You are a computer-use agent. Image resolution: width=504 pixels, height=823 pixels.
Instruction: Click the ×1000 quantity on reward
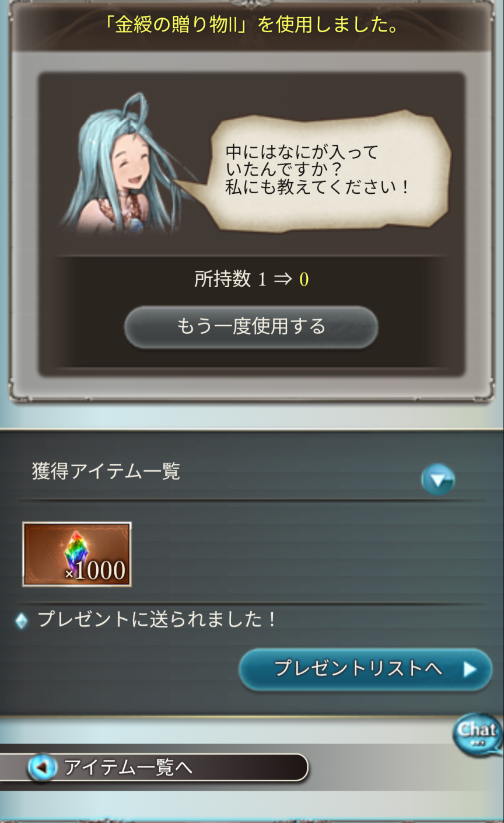tap(95, 571)
